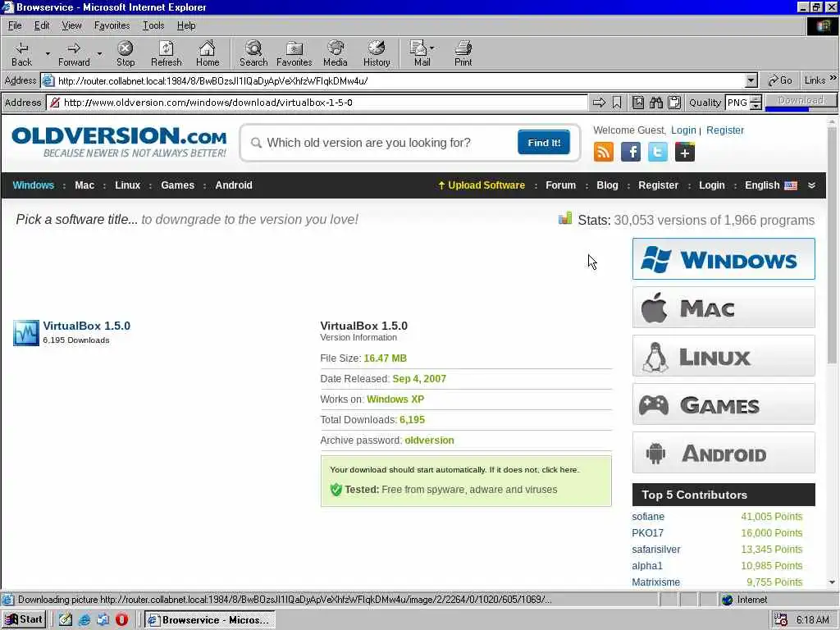
Task: Click the Upload Software link
Action: [481, 185]
